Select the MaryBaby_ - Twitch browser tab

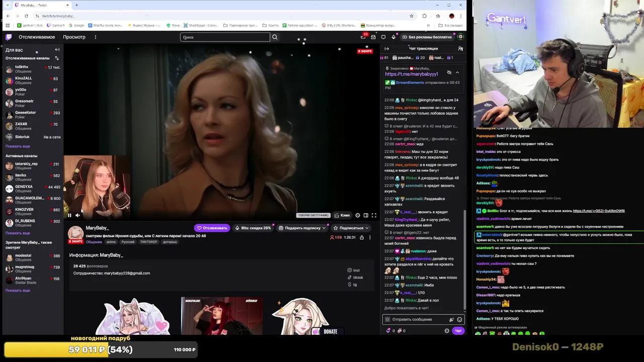coord(40,5)
